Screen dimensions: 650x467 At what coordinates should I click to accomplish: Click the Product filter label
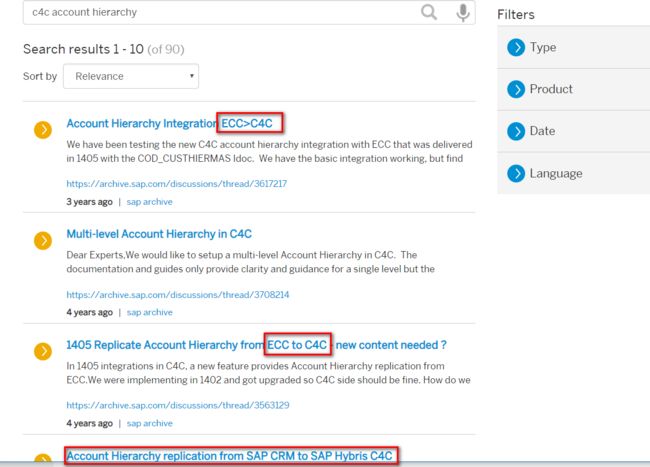(551, 89)
